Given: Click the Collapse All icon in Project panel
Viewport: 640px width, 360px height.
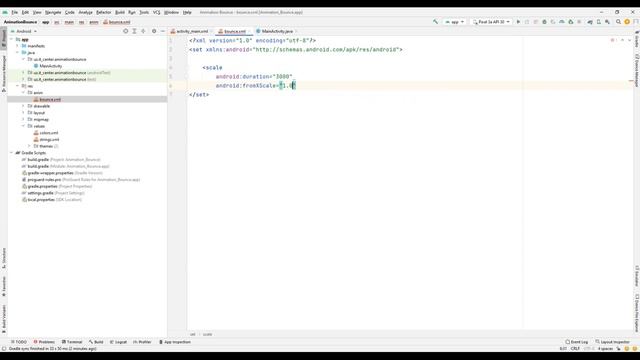Looking at the screenshot, I should [x=143, y=31].
